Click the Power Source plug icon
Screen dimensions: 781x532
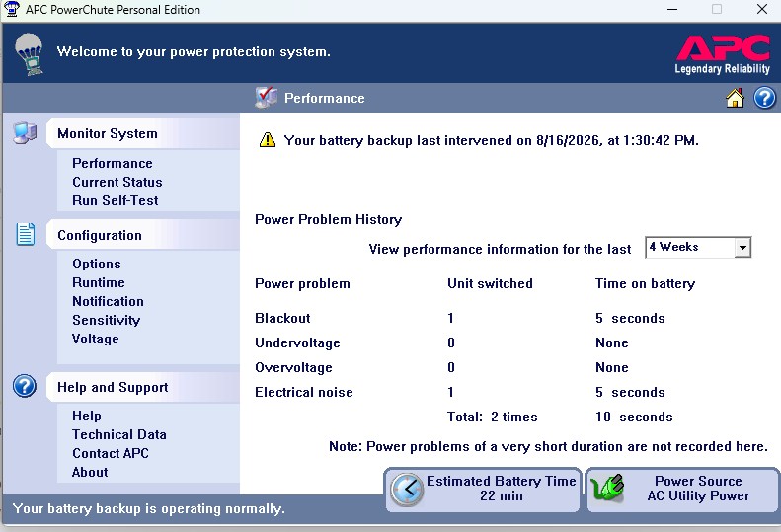[x=607, y=489]
